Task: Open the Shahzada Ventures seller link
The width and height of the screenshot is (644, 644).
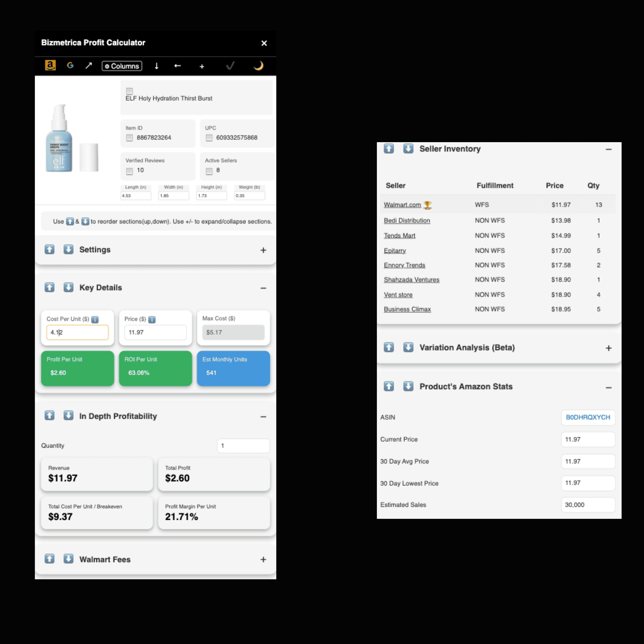Action: (x=411, y=280)
